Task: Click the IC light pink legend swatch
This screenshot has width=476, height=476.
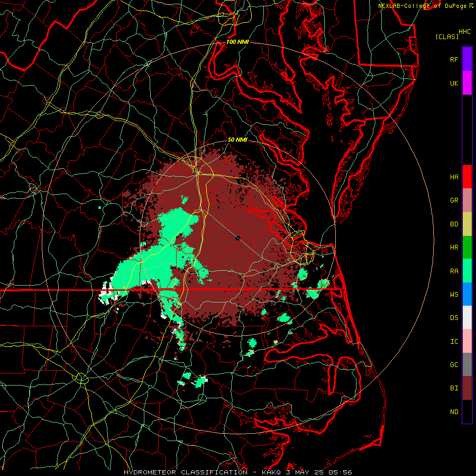Action: click(467, 341)
